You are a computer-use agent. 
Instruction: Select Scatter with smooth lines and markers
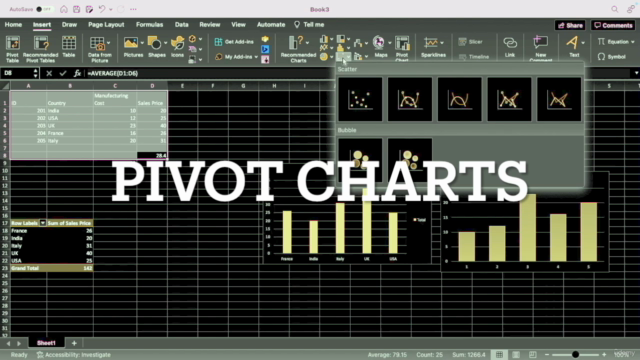[410, 100]
